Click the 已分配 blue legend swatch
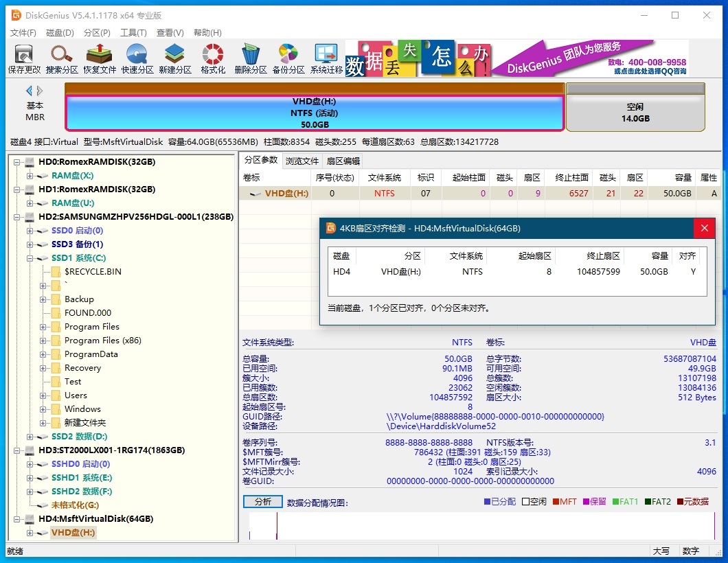The height and width of the screenshot is (563, 728). tap(487, 502)
